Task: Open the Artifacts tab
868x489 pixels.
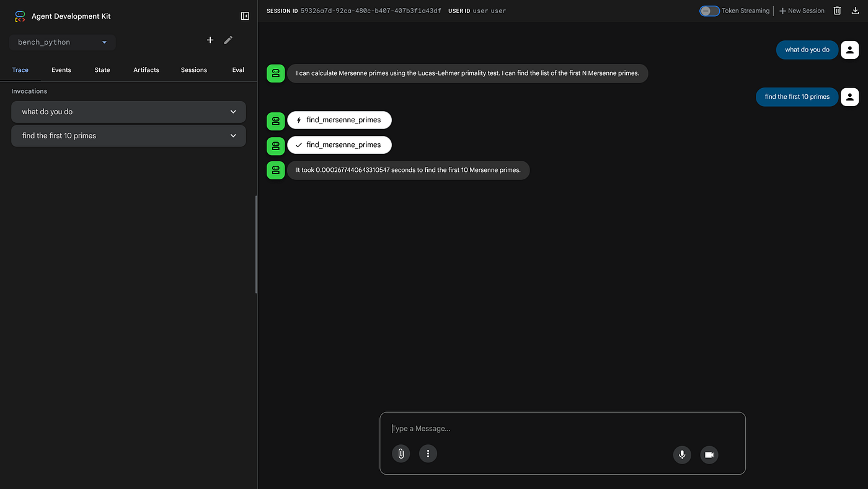Action: (146, 70)
